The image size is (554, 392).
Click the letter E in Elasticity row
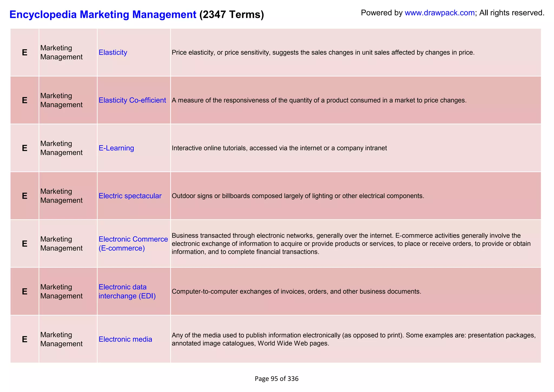pos(25,52)
